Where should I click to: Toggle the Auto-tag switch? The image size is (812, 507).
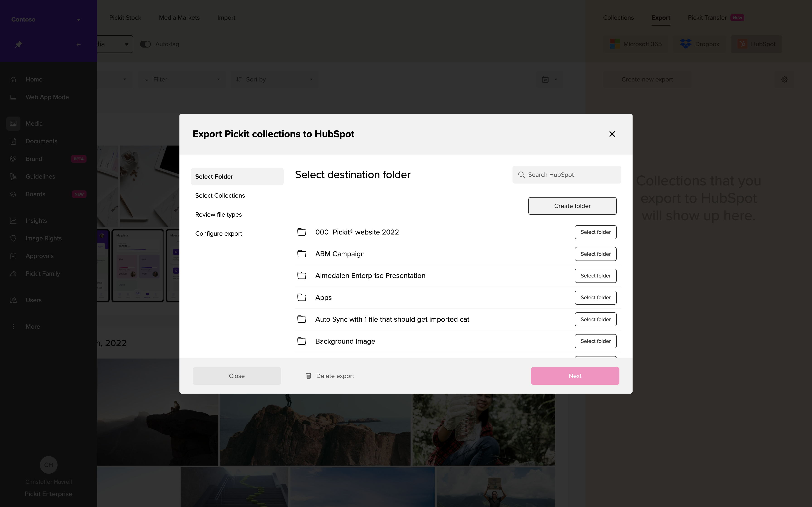point(145,44)
